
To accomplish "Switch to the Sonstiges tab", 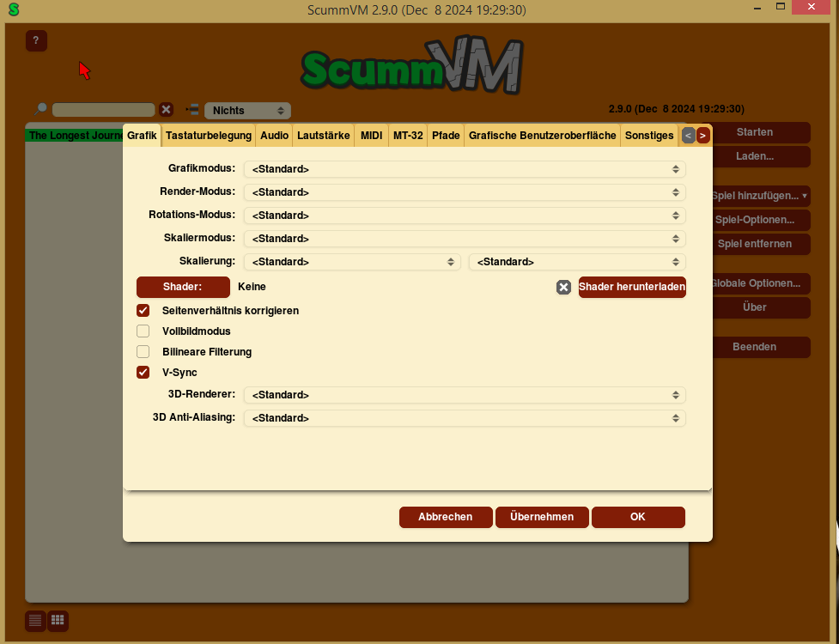I will point(649,136).
